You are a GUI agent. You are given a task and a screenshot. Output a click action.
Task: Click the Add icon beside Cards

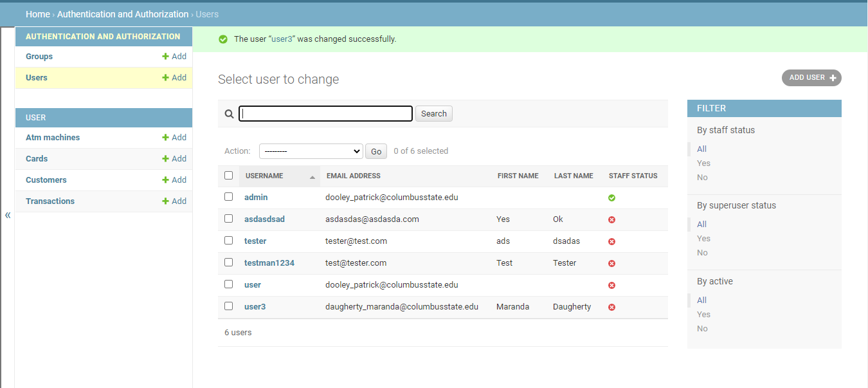point(165,159)
